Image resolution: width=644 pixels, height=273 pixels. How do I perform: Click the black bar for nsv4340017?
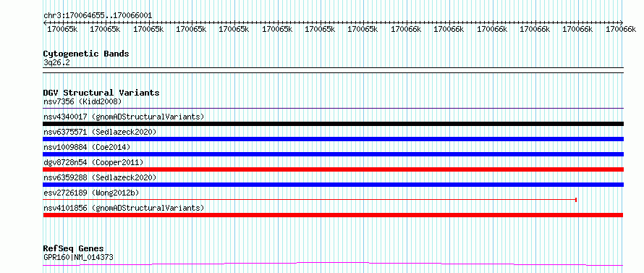(333, 124)
